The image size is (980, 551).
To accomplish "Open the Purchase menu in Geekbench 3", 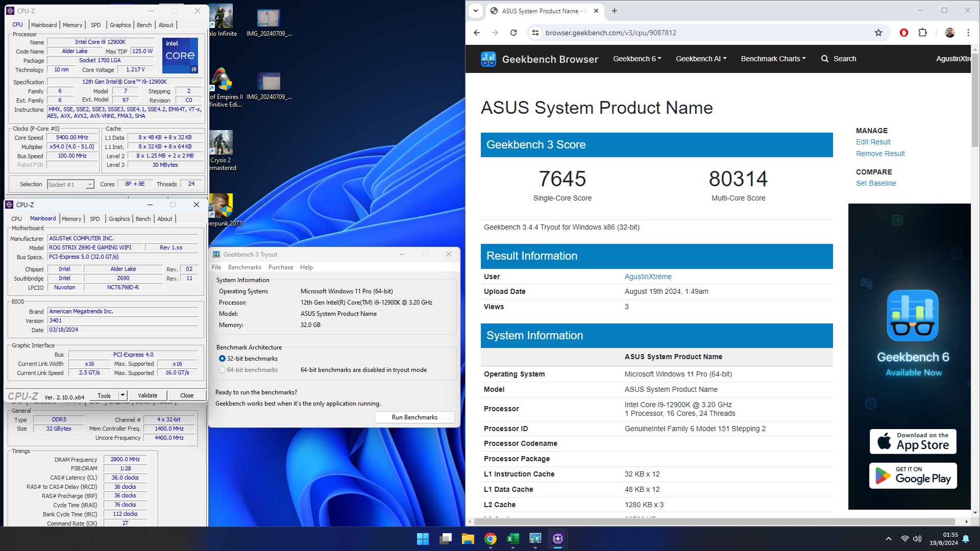I will (x=281, y=267).
